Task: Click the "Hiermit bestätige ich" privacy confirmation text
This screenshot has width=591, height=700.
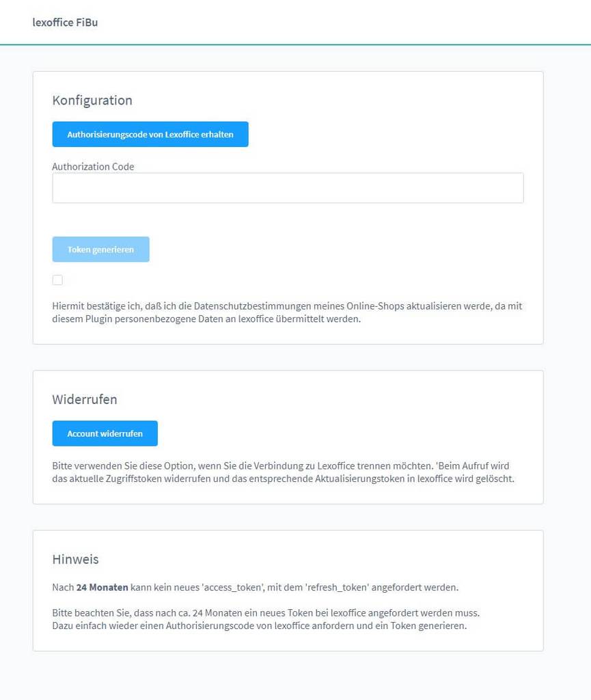Action: point(287,306)
